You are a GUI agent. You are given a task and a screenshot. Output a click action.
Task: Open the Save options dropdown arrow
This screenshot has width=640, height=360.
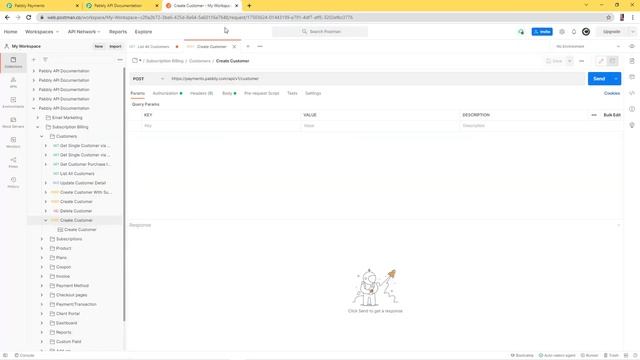click(x=569, y=61)
